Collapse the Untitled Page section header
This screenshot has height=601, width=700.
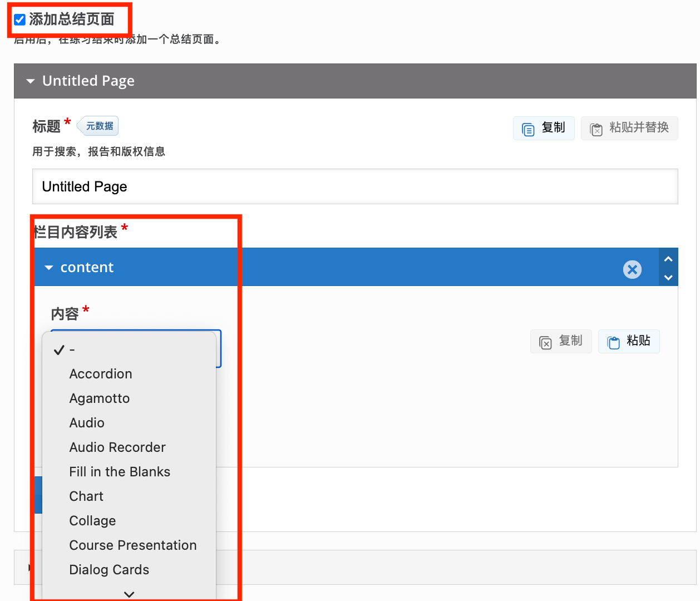31,81
